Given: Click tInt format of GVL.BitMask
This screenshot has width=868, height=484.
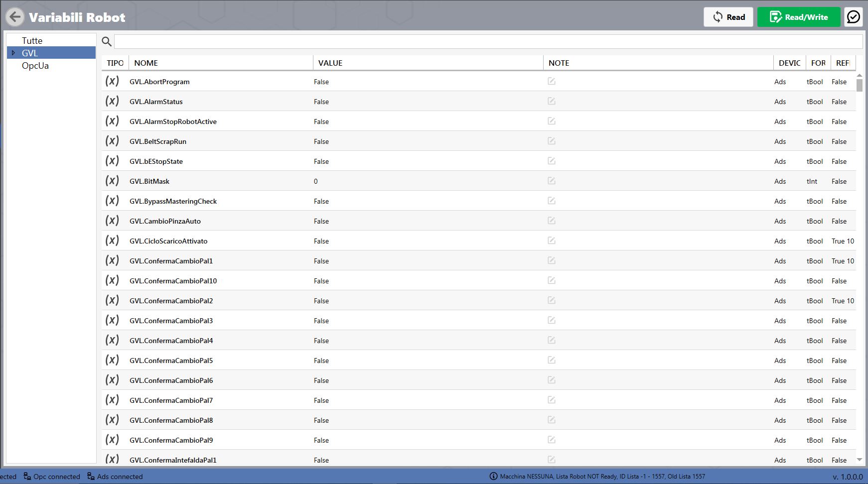Looking at the screenshot, I should pos(812,181).
